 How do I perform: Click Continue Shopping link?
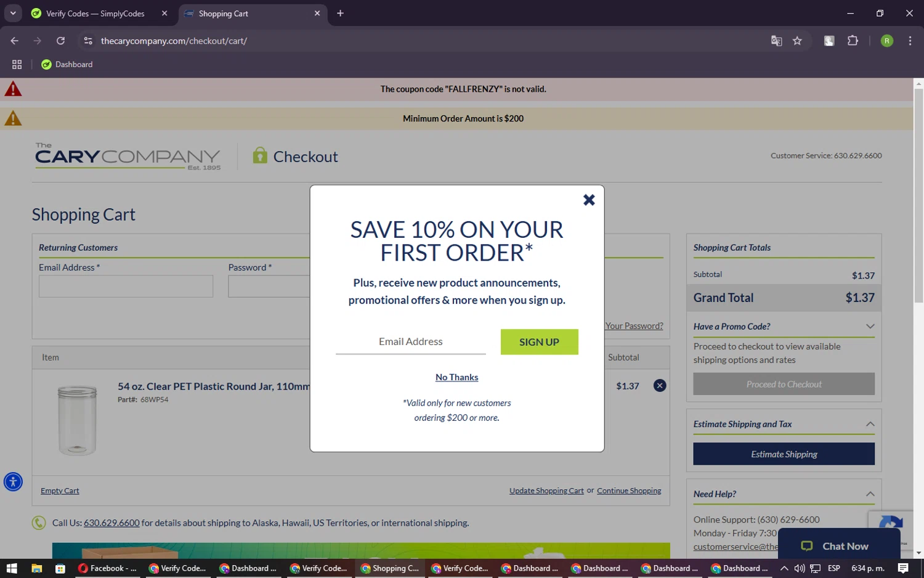point(629,490)
